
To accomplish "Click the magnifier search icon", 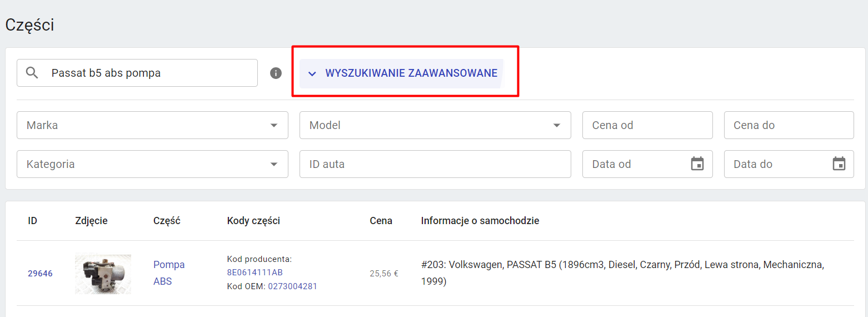I will (32, 73).
